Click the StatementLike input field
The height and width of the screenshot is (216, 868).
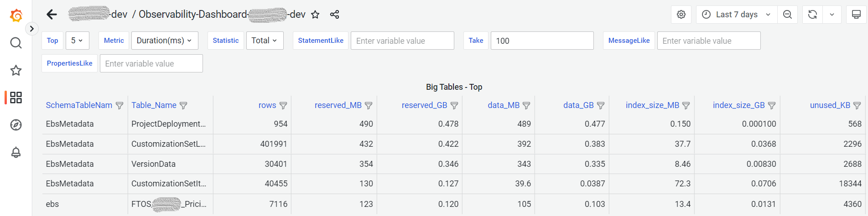(x=402, y=41)
